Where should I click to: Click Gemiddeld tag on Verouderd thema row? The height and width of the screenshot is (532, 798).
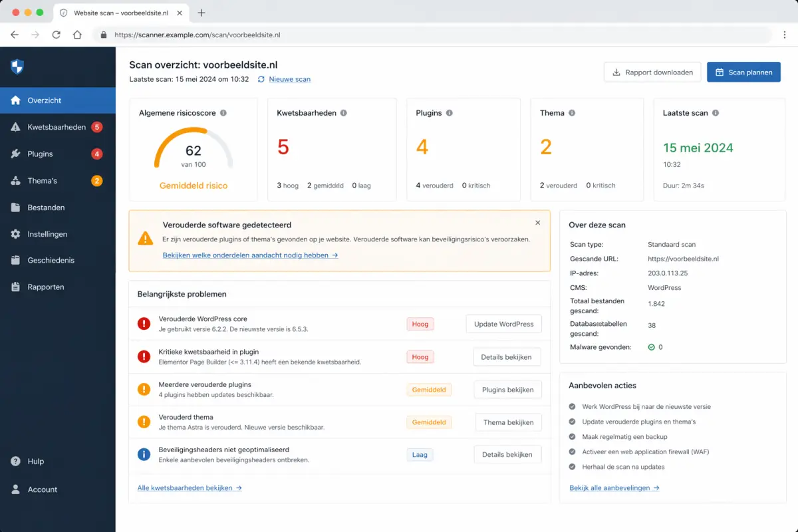click(x=429, y=422)
